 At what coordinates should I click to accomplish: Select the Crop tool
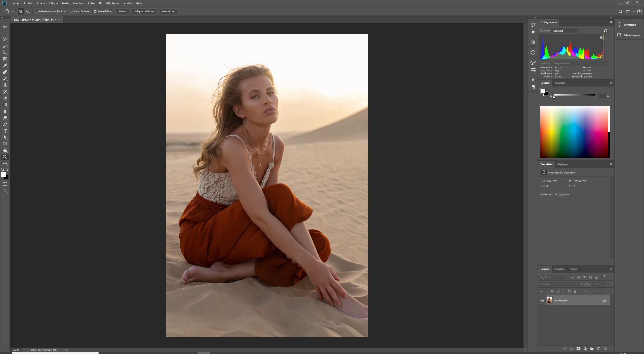pyautogui.click(x=5, y=52)
